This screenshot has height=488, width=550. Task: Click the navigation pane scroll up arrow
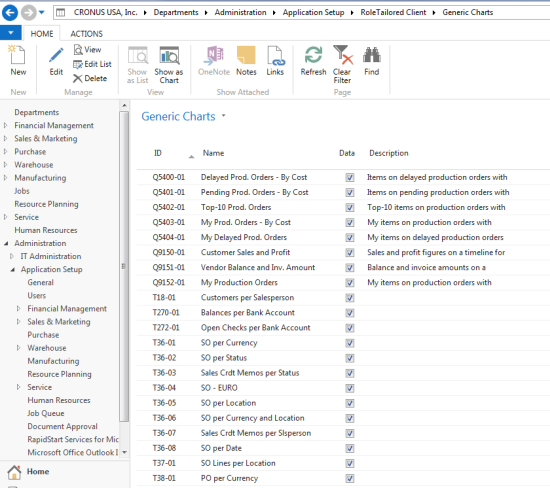[124, 105]
